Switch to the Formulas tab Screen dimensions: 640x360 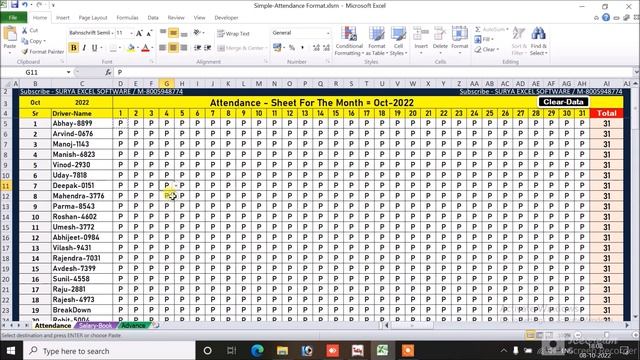[x=127, y=18]
